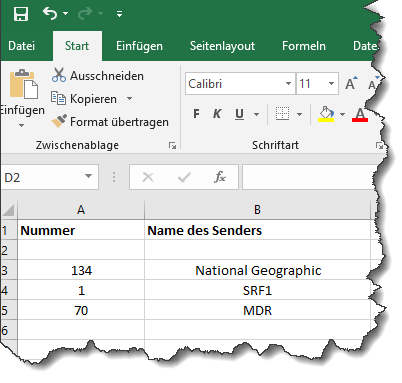Click Ausschneiden scissors button
The width and height of the screenshot is (402, 383).
pyautogui.click(x=98, y=76)
